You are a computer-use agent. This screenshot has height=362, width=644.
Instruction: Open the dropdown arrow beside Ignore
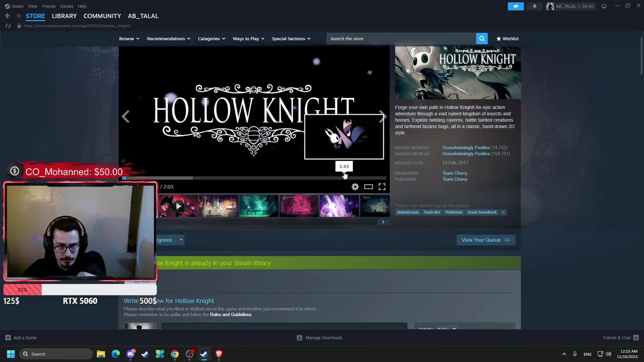click(x=181, y=240)
